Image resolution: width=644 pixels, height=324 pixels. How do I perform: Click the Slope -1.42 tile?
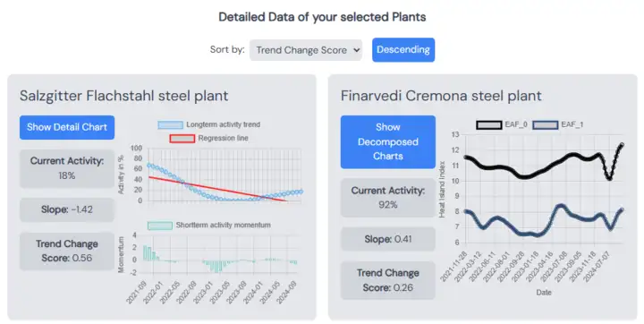pyautogui.click(x=67, y=209)
